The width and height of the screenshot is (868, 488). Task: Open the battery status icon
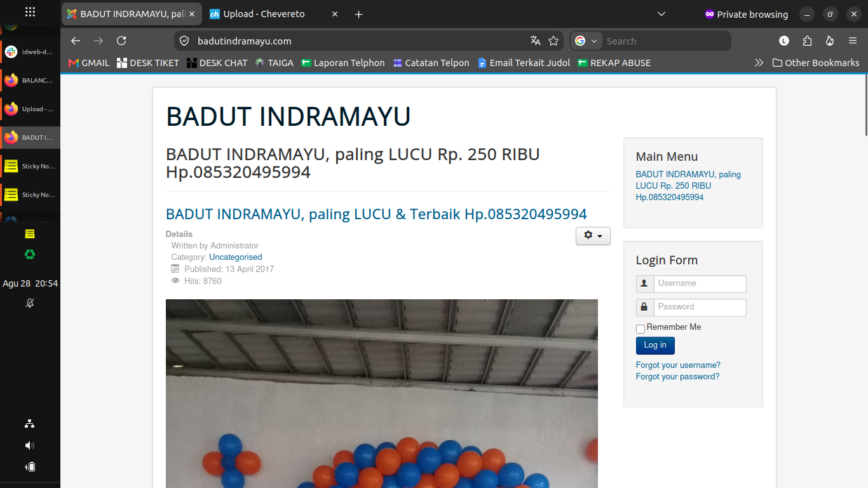[30, 467]
